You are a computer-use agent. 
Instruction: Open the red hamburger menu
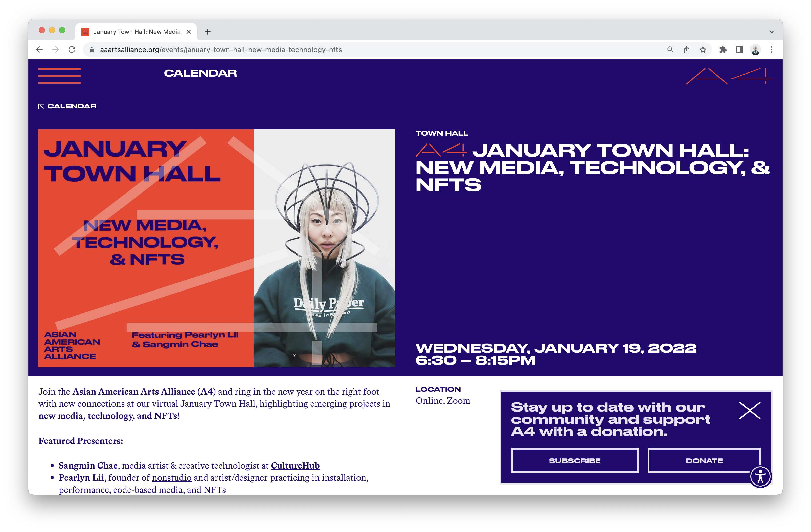click(59, 76)
